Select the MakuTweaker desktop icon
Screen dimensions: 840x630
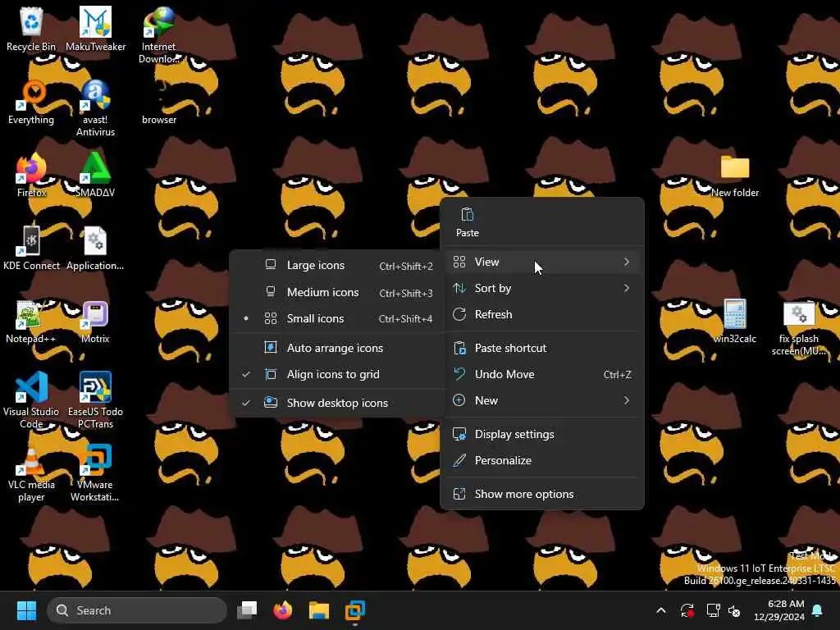click(95, 30)
